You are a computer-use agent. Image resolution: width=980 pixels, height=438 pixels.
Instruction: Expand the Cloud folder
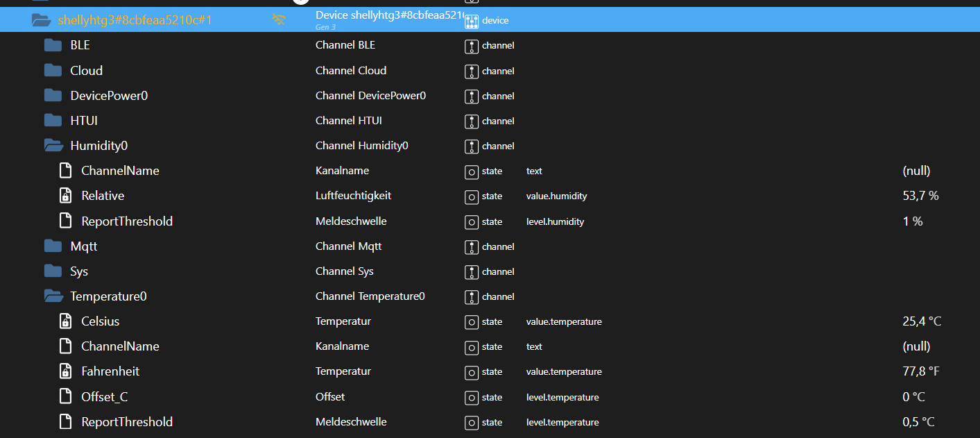click(53, 70)
